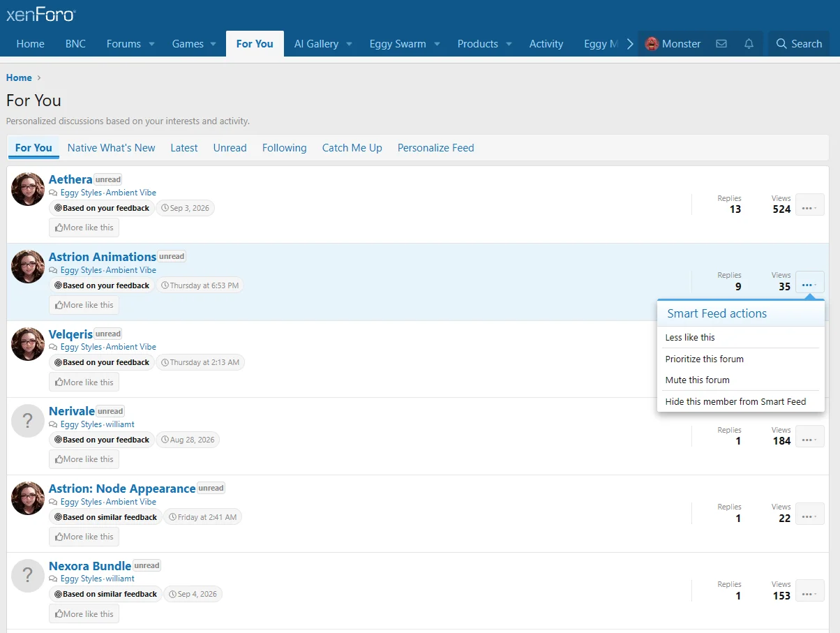Screen dimensions: 840x633
Task: Open the Activity navigation link
Action: tap(546, 44)
